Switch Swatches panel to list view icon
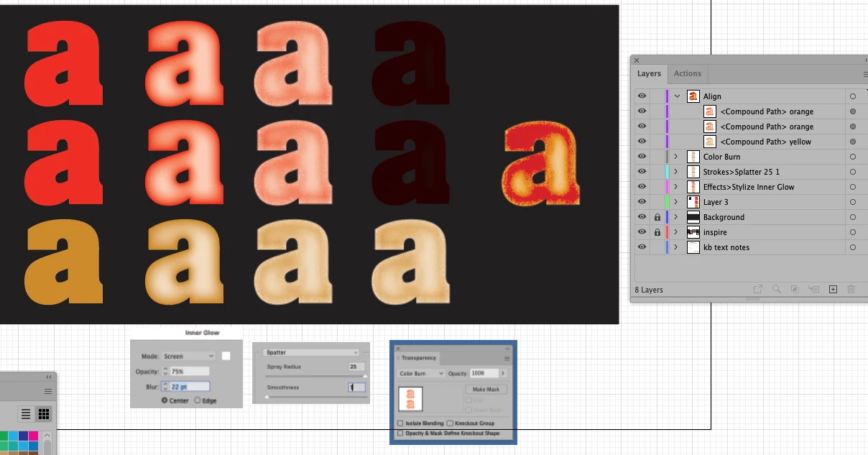The height and width of the screenshot is (455, 868). [26, 414]
